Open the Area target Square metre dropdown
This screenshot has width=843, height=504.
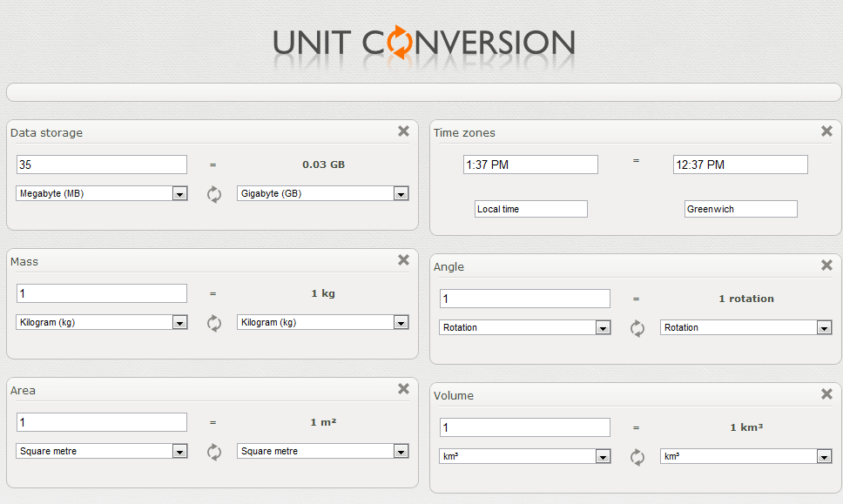(322, 452)
